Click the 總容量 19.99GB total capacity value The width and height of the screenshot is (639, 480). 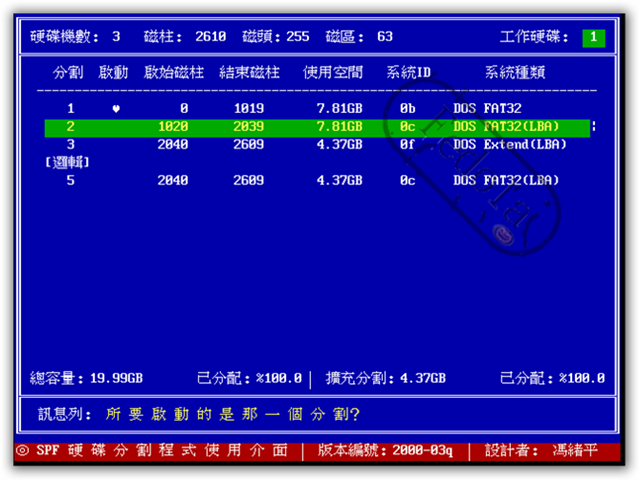[116, 378]
